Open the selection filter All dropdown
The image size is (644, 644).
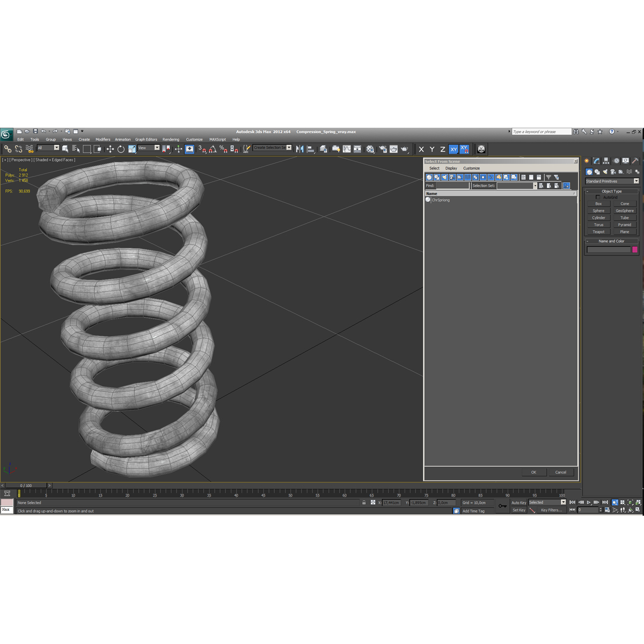56,148
